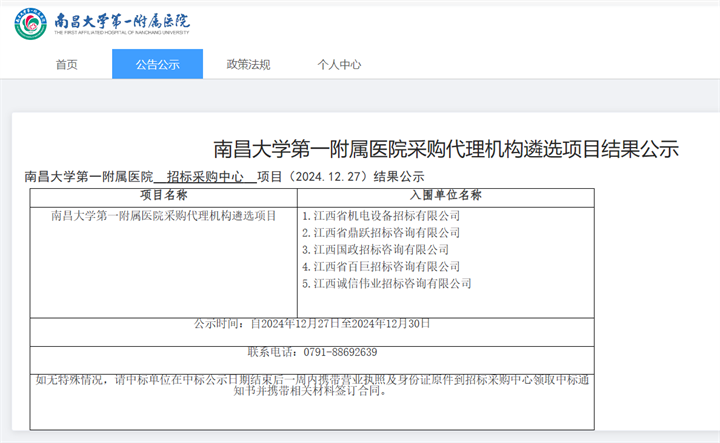Select 5.江西诚信伟业招标咨询有限公司 entry
Image resolution: width=720 pixels, height=443 pixels.
pos(387,284)
